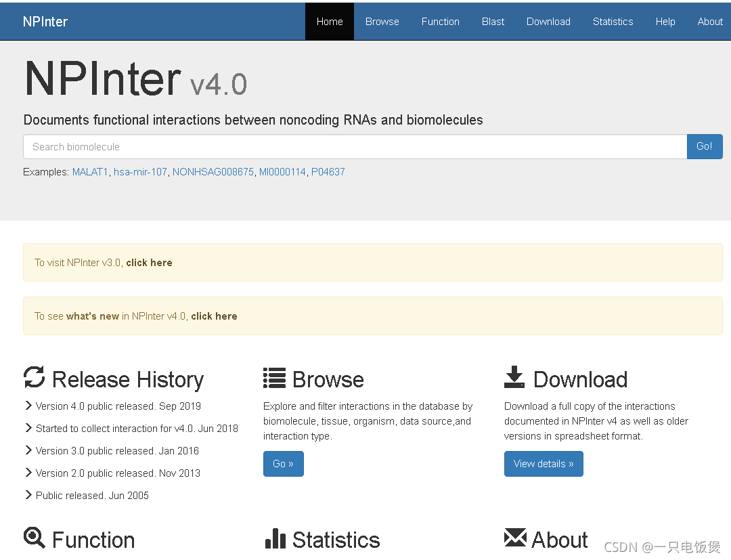The height and width of the screenshot is (560, 731).
Task: Click chevron beside Started to collect interaction
Action: pyautogui.click(x=29, y=428)
